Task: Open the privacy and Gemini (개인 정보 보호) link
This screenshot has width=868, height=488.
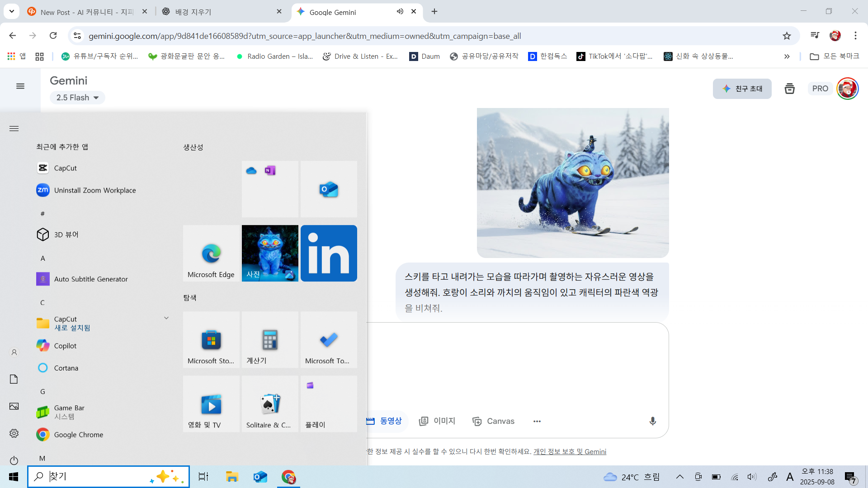Action: click(570, 451)
